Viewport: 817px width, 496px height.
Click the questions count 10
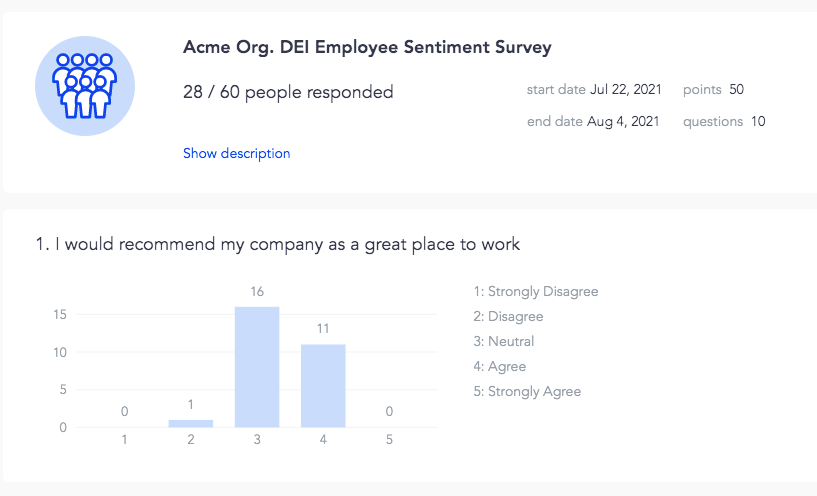pyautogui.click(x=758, y=121)
